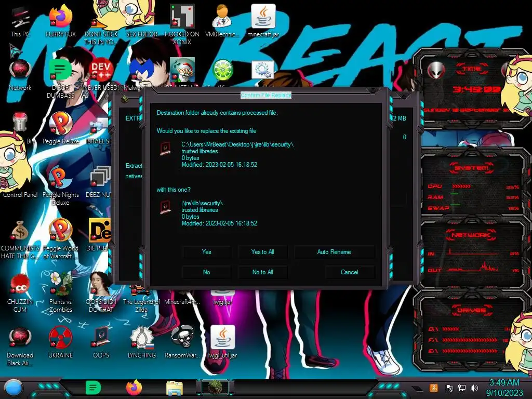532x399 pixels.
Task: Click the DRIVES widget header
Action: (472, 310)
